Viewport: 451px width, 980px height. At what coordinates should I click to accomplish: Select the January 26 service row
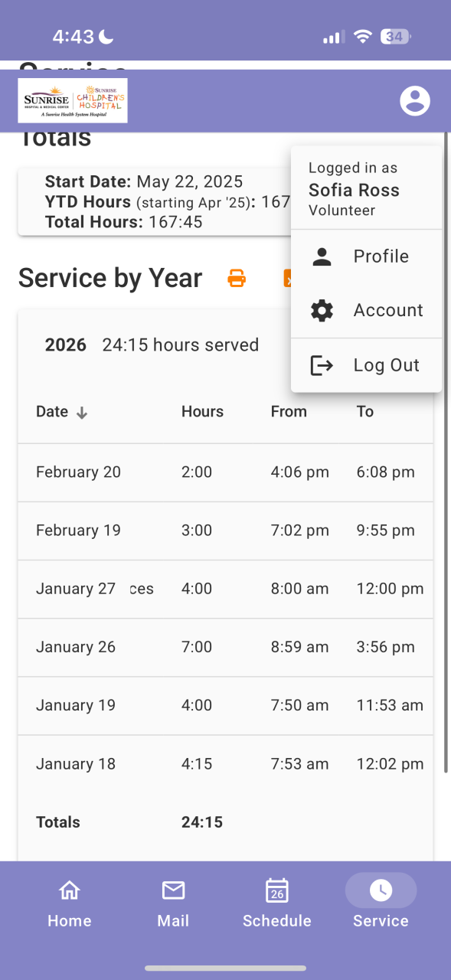pos(225,647)
